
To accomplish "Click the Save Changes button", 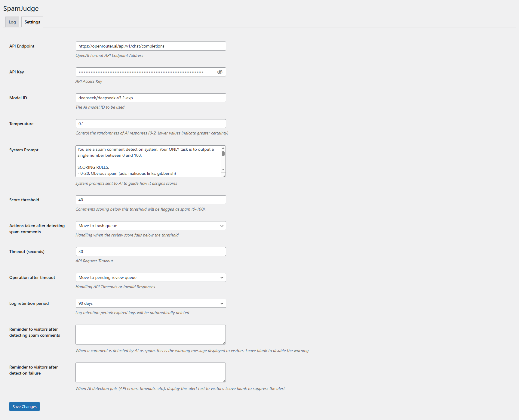I will tap(24, 406).
